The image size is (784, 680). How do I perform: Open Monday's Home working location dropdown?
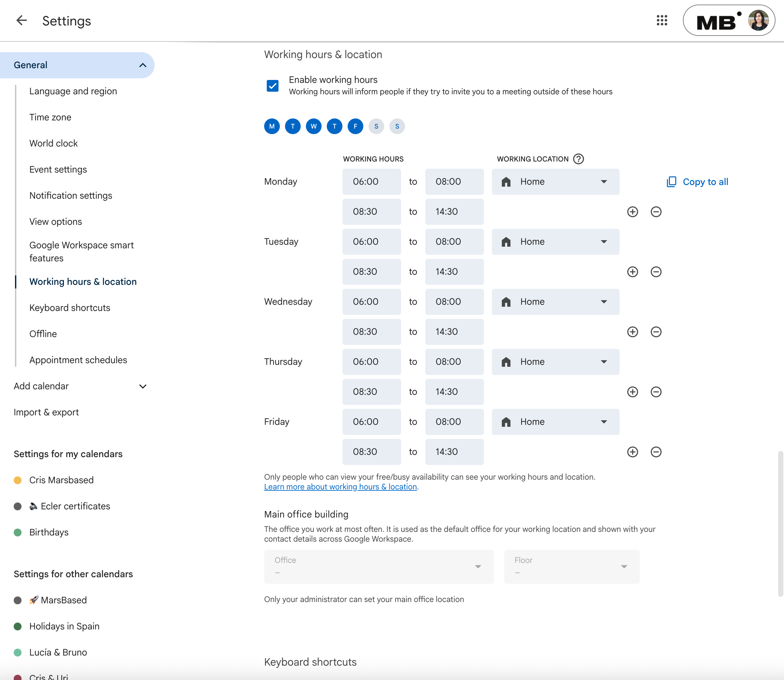coord(555,182)
